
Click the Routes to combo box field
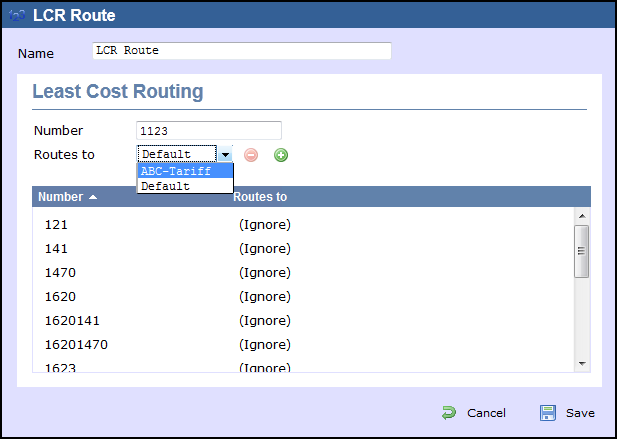177,154
